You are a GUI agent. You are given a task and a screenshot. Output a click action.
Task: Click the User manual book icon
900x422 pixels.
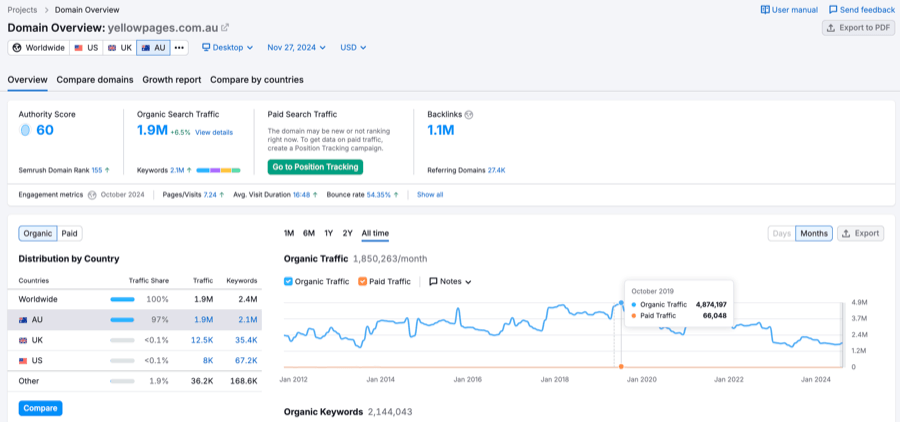pyautogui.click(x=765, y=9)
